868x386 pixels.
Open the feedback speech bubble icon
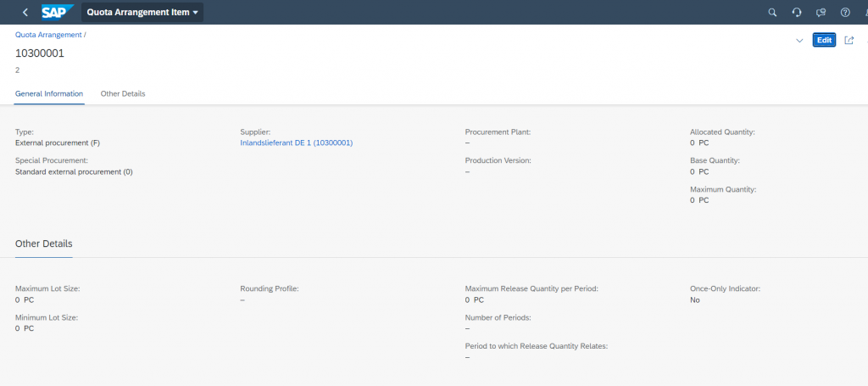coord(821,12)
